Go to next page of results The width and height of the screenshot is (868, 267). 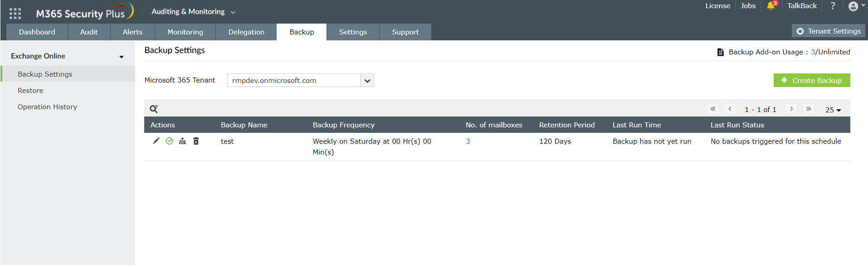(x=791, y=109)
